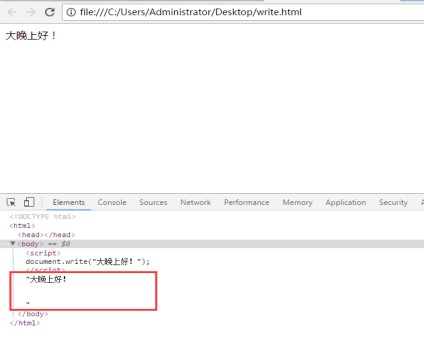Click the browser Forward arrow
Viewport: 424px width, 360px height.
[31, 12]
